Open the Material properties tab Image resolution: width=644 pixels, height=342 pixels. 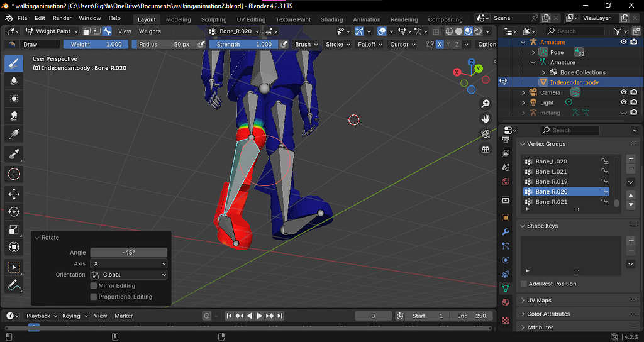[x=506, y=302]
